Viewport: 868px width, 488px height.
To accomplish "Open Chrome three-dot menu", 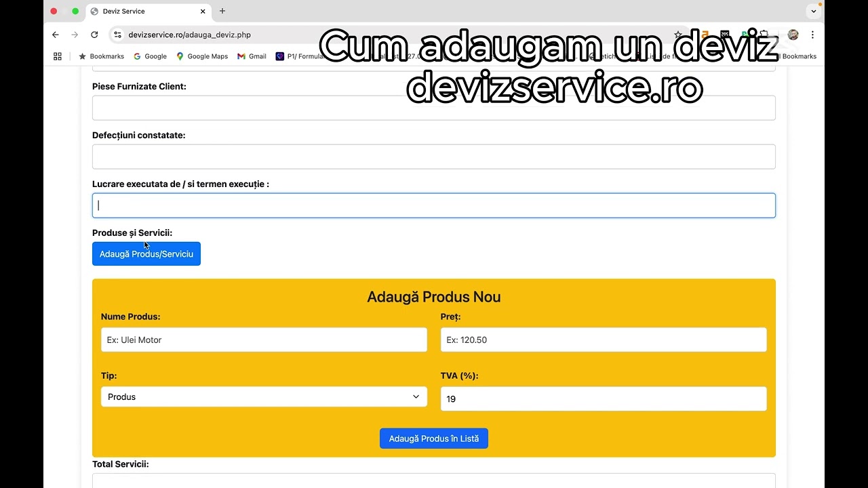I will (x=812, y=35).
